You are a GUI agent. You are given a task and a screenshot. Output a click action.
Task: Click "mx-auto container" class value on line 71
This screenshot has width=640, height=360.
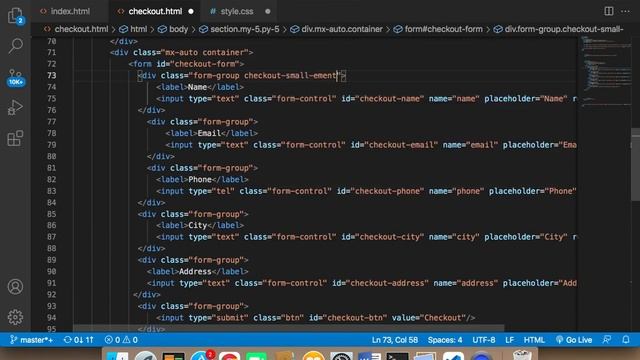coord(204,52)
